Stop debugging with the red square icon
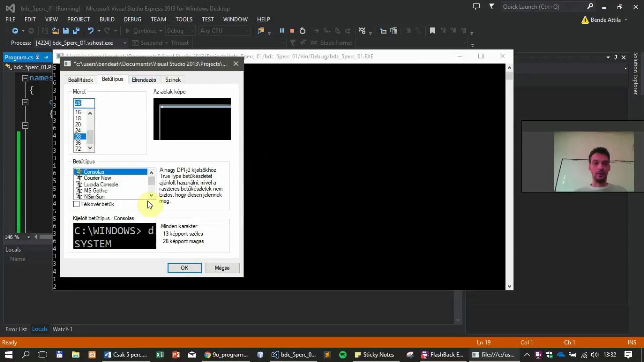The height and width of the screenshot is (362, 644). click(292, 31)
